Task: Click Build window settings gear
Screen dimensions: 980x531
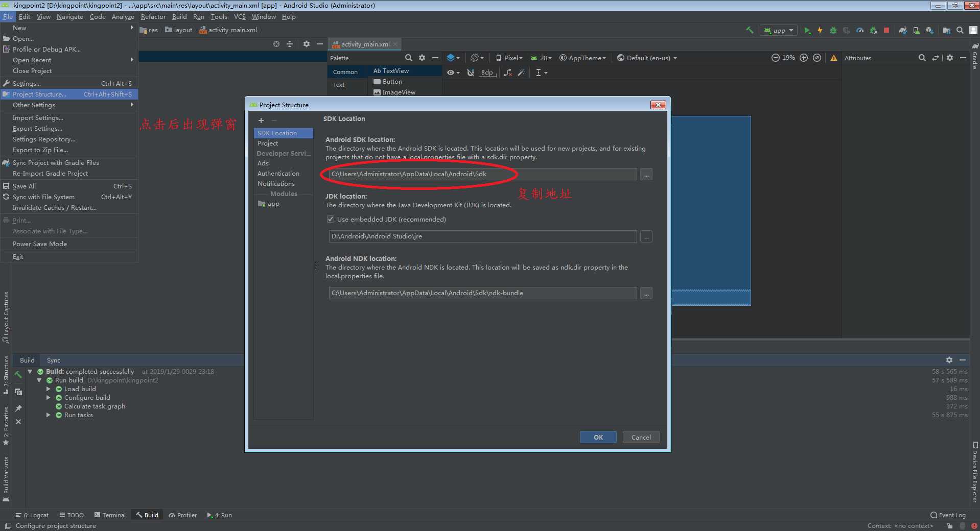Action: [x=949, y=360]
